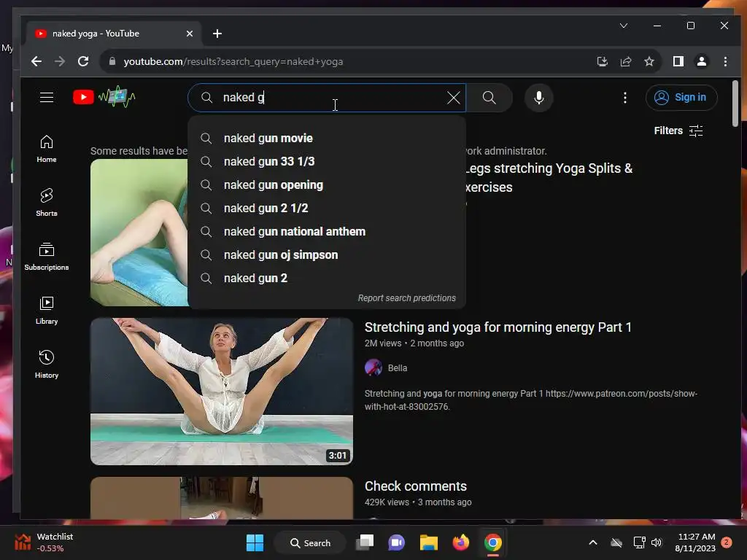The width and height of the screenshot is (747, 560).
Task: Select the 'naked yoga - YouTube' tab
Action: click(115, 34)
